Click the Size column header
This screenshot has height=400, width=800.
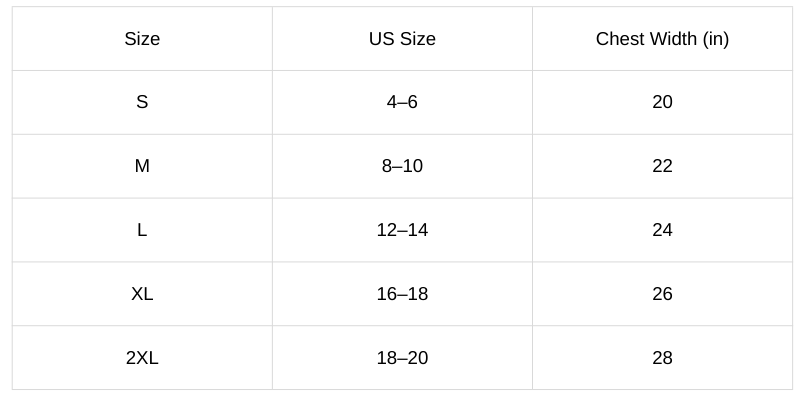142,39
